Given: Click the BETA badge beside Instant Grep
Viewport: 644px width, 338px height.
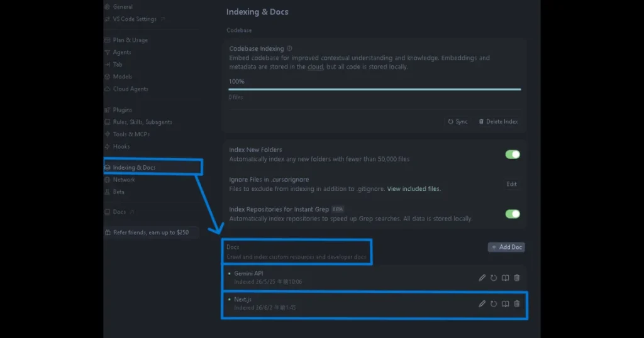Looking at the screenshot, I should pos(337,209).
